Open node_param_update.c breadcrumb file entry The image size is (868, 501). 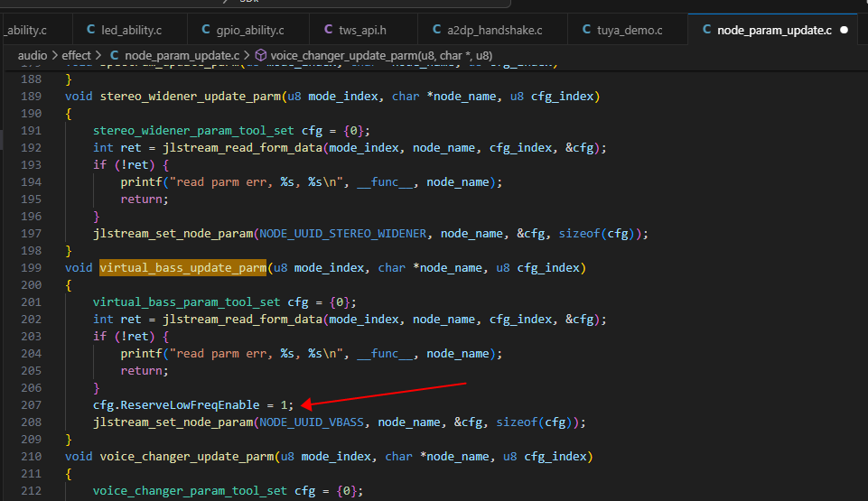pyautogui.click(x=182, y=55)
